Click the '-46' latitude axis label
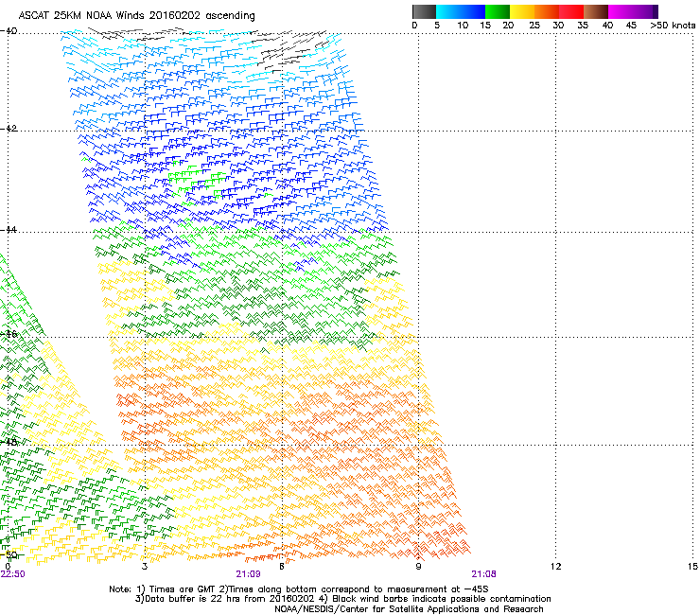The image size is (700, 615). tap(9, 334)
